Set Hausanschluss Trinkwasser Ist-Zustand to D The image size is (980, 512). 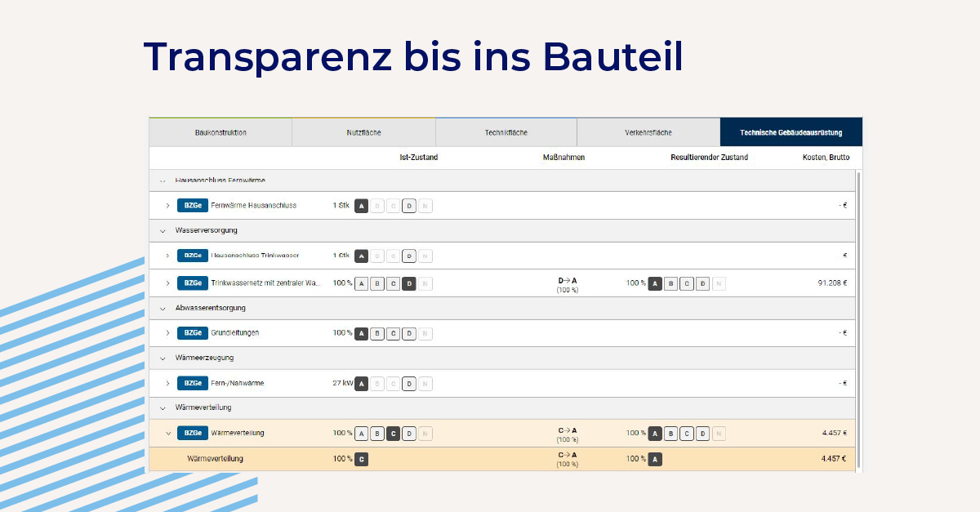(409, 256)
